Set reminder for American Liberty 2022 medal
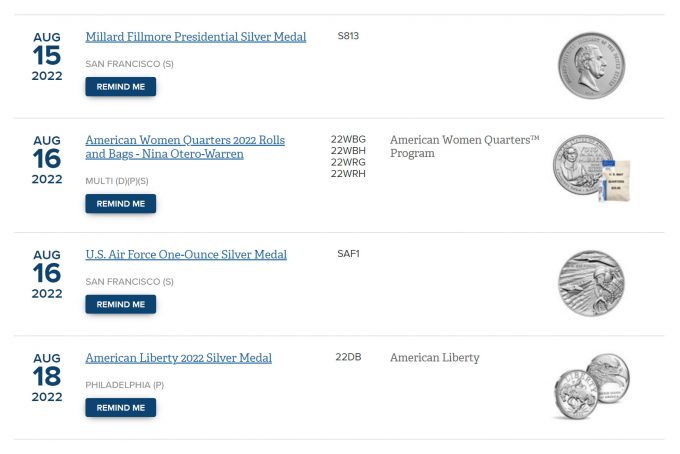This screenshot has width=680, height=454. click(120, 408)
